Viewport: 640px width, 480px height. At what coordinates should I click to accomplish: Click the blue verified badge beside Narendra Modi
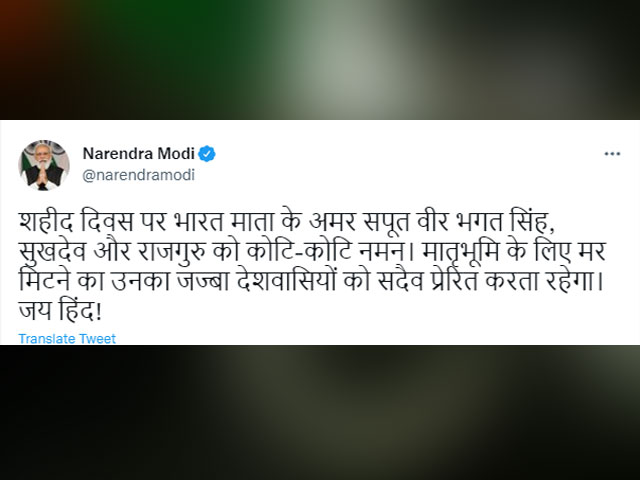207,154
